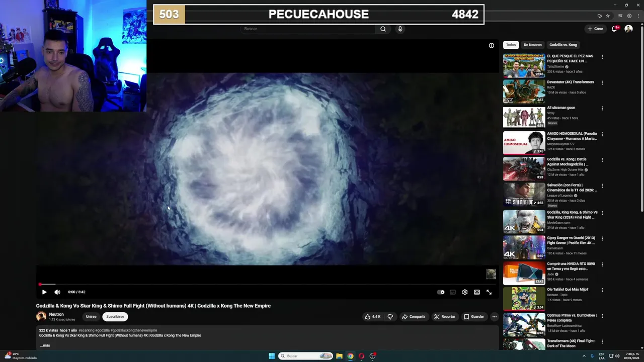Mute the video with speaker icon
The width and height of the screenshot is (644, 362).
57,292
